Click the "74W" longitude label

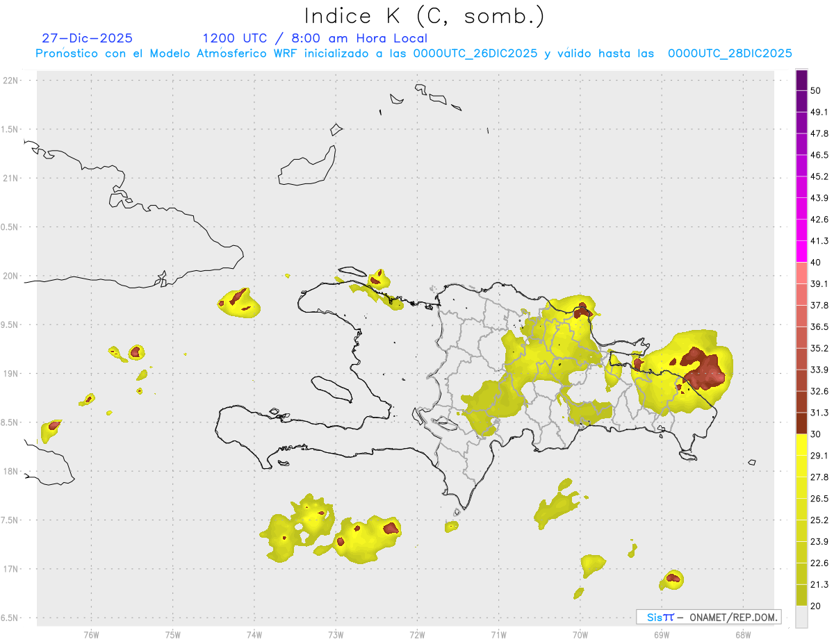coord(254,634)
